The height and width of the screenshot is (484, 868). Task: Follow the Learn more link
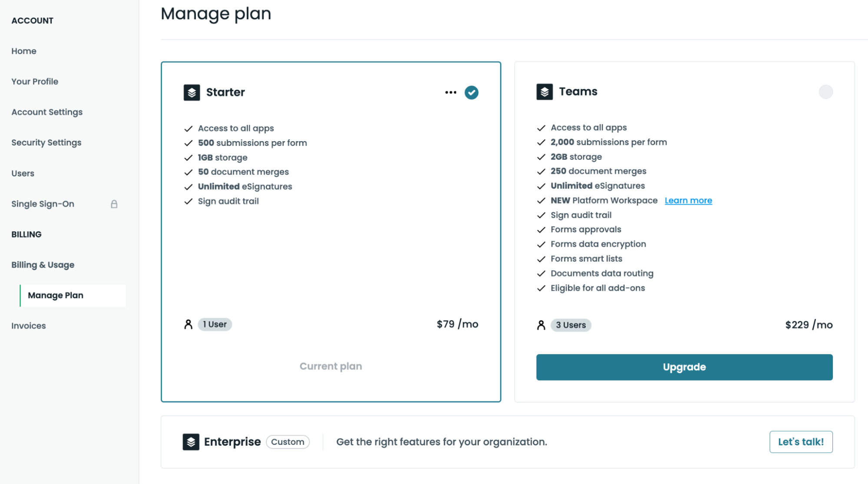pyautogui.click(x=688, y=201)
